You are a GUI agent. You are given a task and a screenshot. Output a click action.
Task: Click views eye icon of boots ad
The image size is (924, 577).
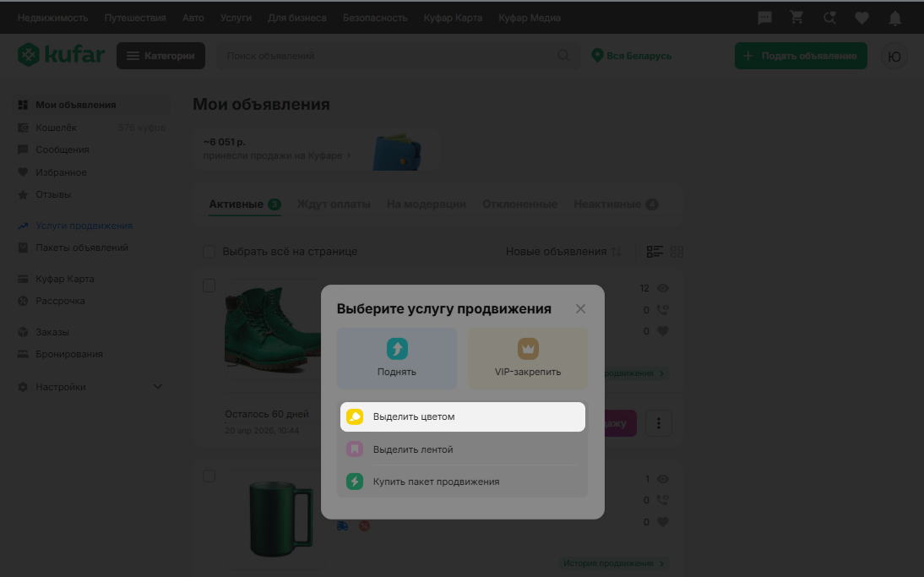tap(663, 288)
